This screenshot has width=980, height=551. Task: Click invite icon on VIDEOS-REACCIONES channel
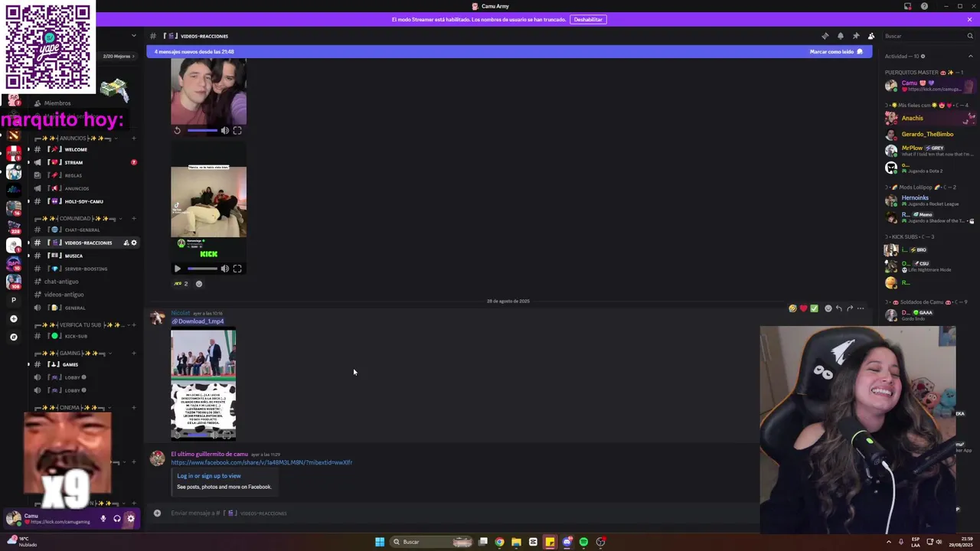pos(126,243)
